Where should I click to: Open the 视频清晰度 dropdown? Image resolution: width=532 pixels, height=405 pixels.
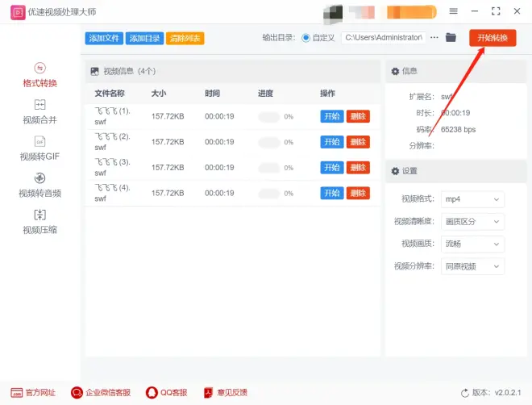click(473, 221)
